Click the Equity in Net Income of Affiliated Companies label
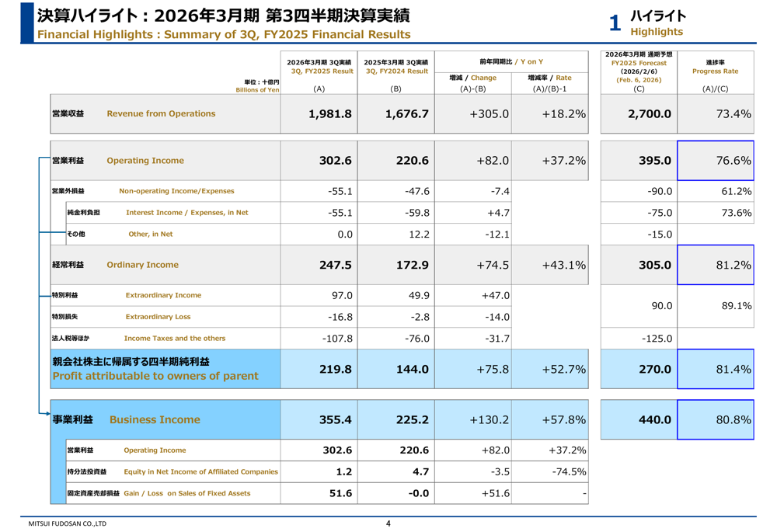This screenshot has height=532, width=777. pos(200,471)
